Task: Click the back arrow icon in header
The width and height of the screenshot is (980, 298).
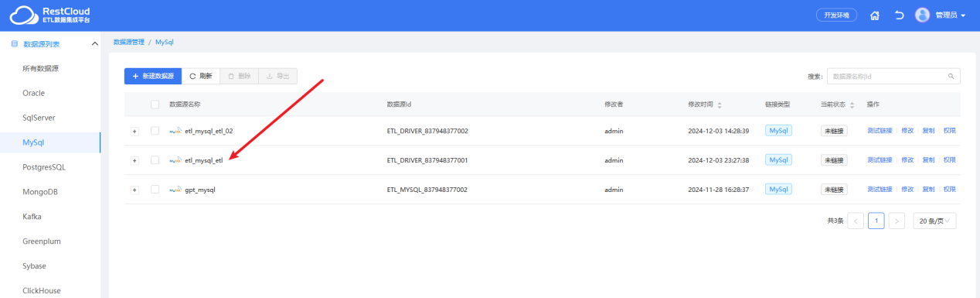Action: tap(899, 15)
